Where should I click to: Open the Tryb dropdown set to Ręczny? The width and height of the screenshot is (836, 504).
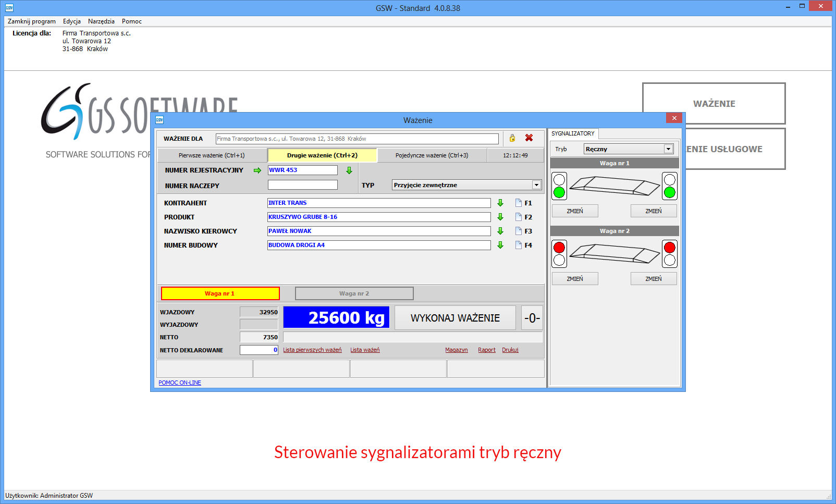[668, 149]
